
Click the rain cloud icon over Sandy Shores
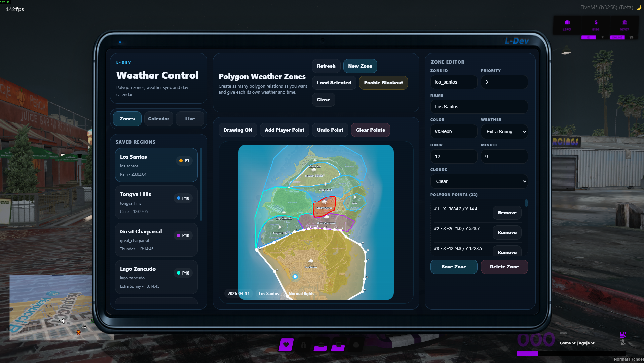coord(324,202)
